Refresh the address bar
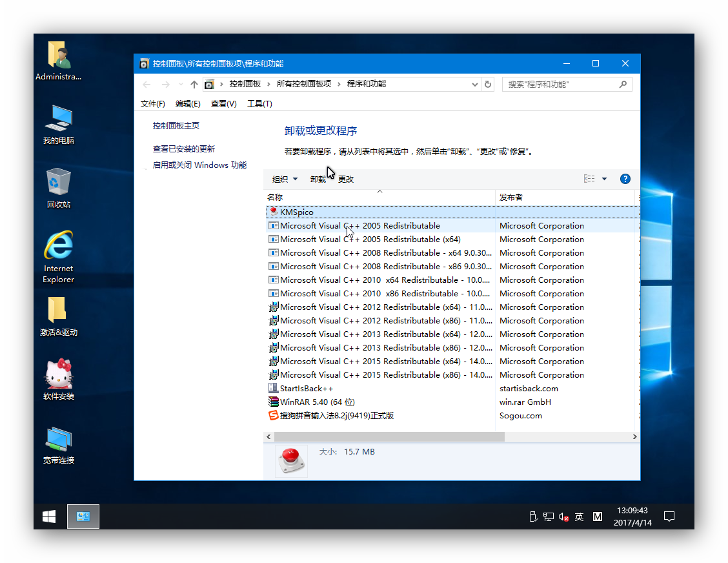Image resolution: width=728 pixels, height=563 pixels. pyautogui.click(x=488, y=84)
